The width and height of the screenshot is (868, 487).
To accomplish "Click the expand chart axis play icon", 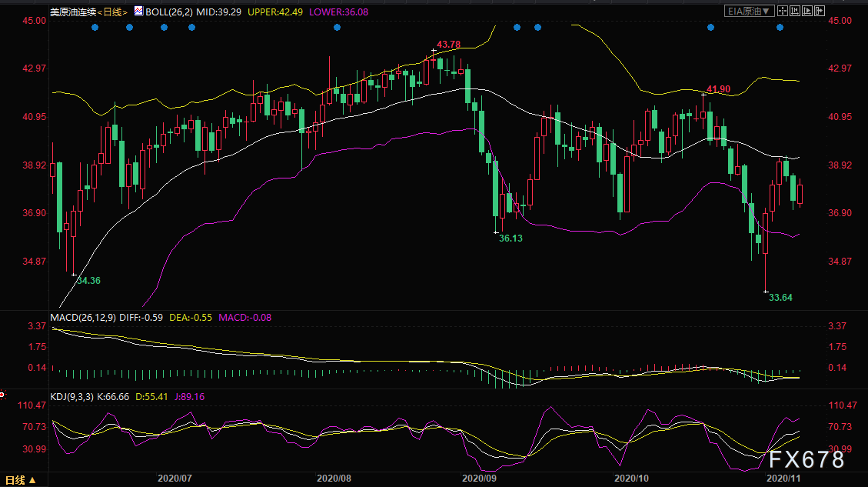I will click(807, 11).
